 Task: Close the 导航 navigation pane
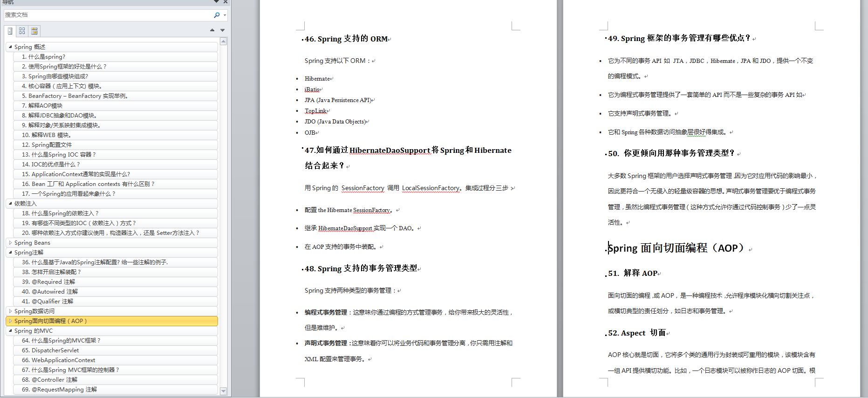tap(226, 2)
